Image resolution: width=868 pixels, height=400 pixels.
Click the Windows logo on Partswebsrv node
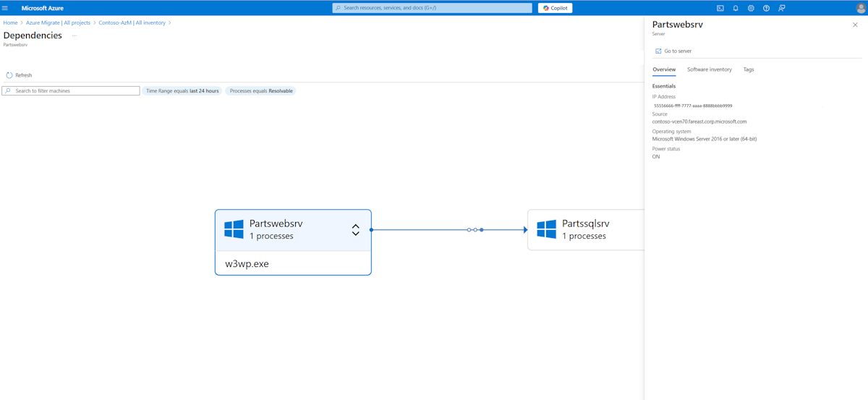pos(234,229)
